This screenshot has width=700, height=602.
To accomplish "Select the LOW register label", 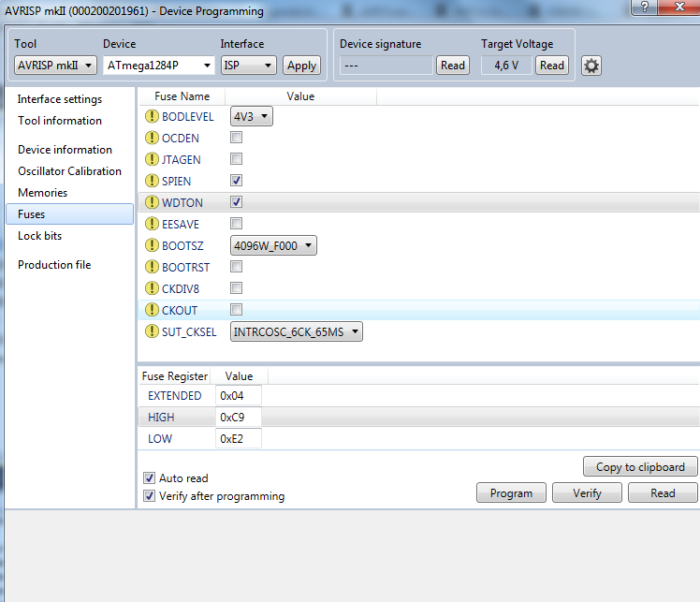I will (160, 438).
